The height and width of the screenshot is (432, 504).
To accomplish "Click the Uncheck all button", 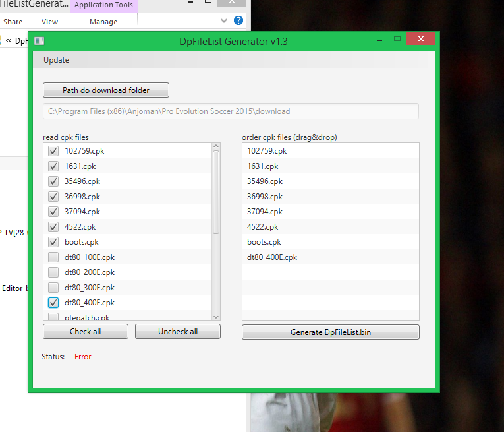I will [x=178, y=332].
